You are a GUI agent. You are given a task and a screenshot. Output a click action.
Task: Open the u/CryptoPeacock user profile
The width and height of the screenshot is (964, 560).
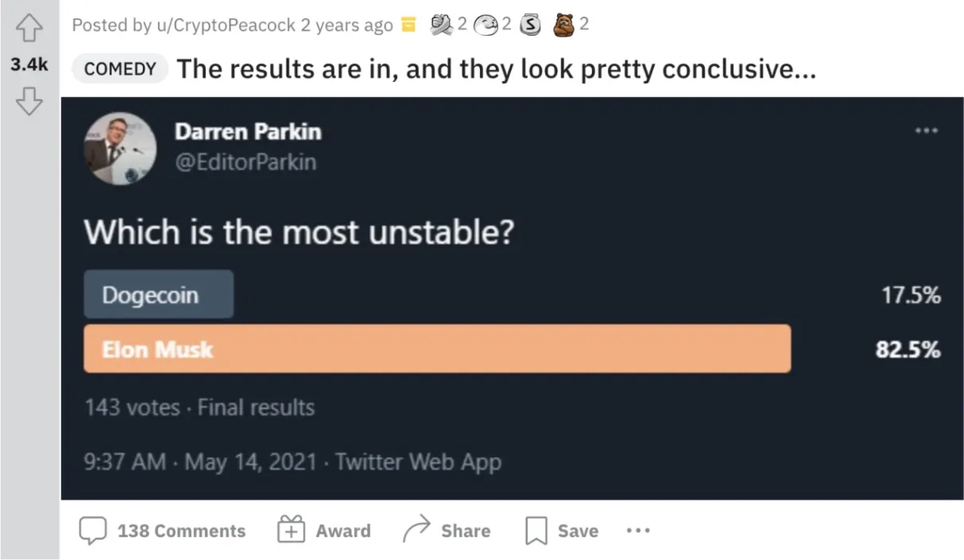click(x=225, y=25)
